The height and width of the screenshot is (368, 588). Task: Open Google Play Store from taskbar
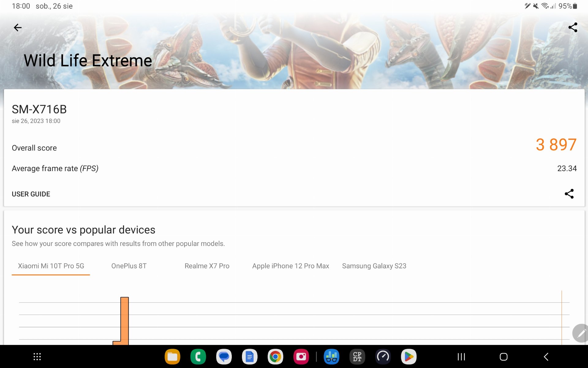tap(409, 357)
